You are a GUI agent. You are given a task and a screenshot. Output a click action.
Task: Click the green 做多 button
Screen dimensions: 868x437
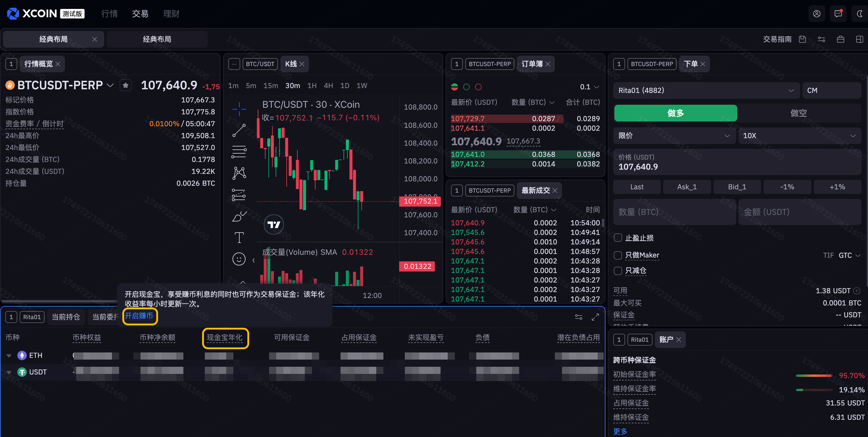point(675,113)
